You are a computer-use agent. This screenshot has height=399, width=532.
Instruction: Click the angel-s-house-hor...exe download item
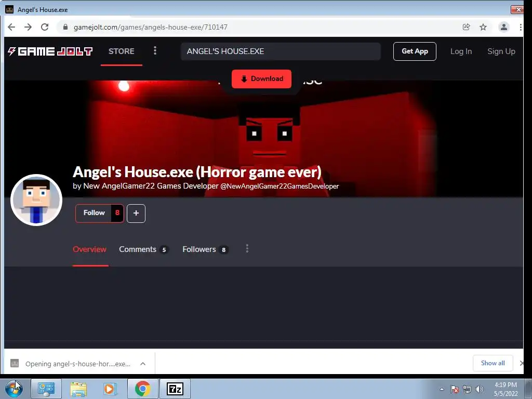click(x=78, y=364)
